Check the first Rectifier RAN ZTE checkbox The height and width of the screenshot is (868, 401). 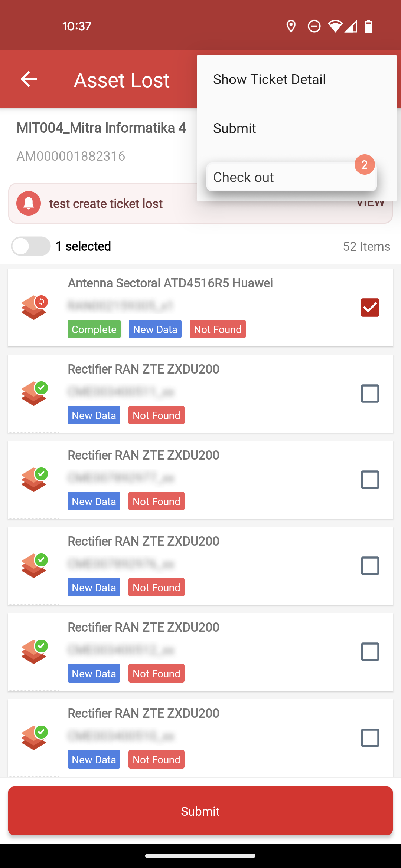click(x=370, y=394)
